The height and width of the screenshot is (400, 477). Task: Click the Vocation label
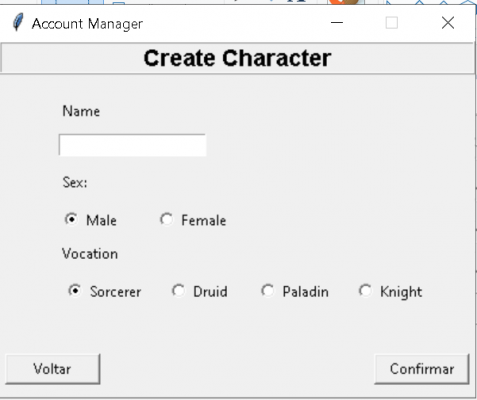point(90,254)
